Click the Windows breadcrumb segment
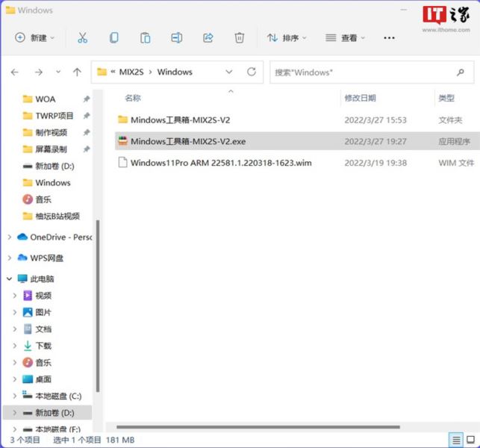Screen dimensions: 480x448 175,72
